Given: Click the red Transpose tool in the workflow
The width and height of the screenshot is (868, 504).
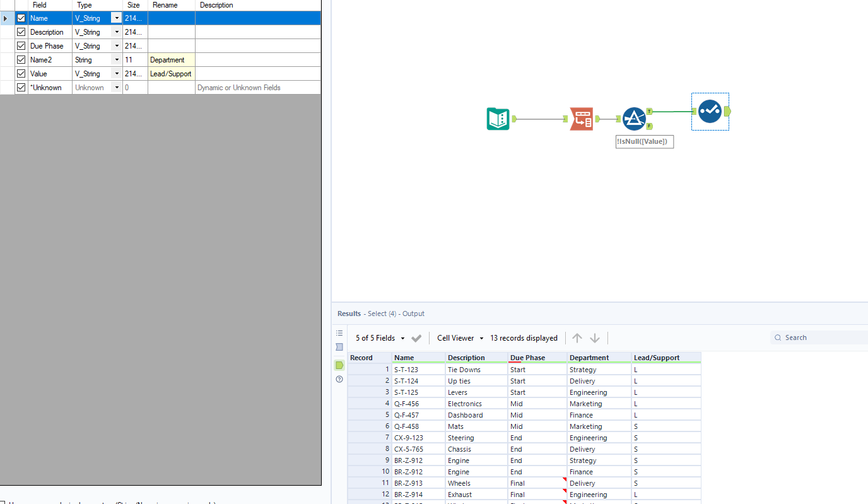Looking at the screenshot, I should pyautogui.click(x=582, y=119).
